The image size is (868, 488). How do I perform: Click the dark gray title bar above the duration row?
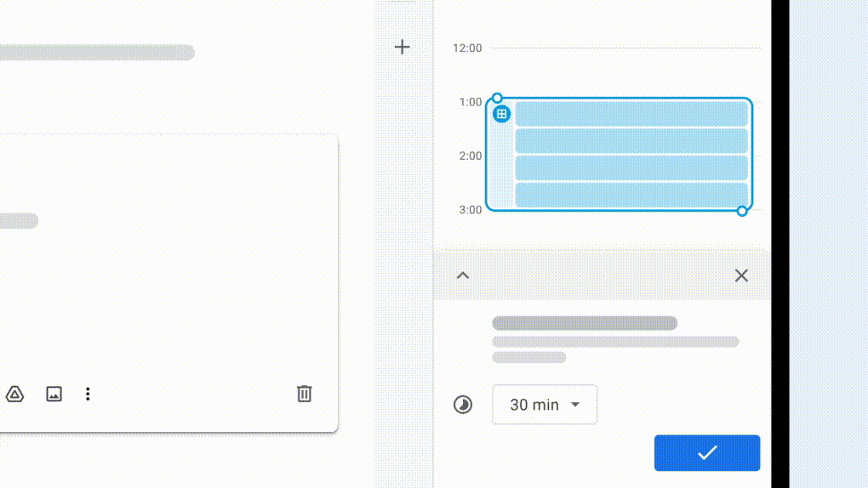point(585,323)
